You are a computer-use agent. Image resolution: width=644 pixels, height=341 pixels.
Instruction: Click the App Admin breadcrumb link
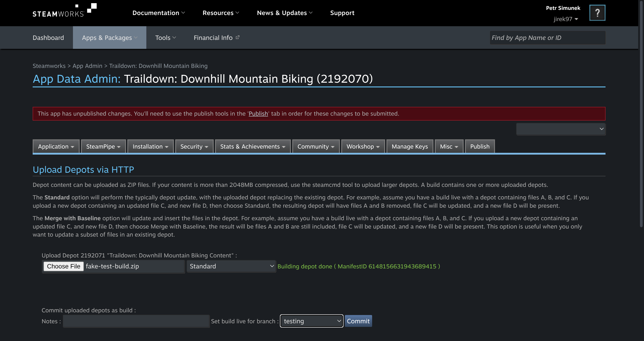click(87, 66)
